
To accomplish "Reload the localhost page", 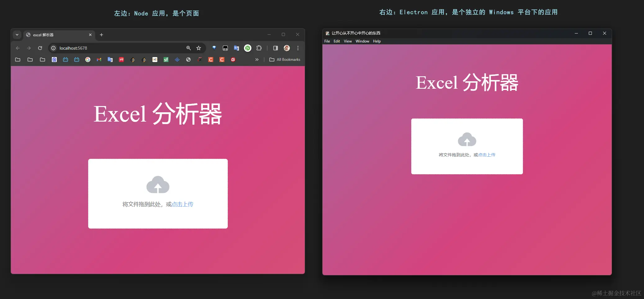I will [x=40, y=48].
